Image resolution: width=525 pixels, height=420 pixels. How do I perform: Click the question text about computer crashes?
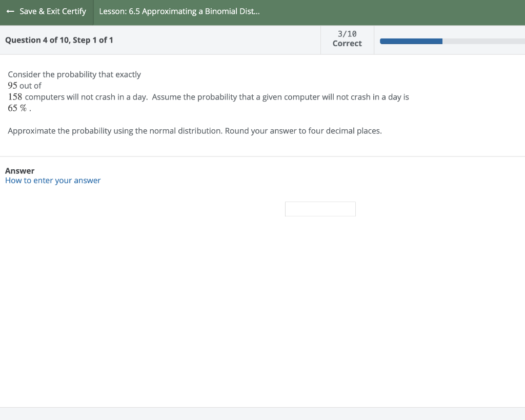pyautogui.click(x=205, y=97)
